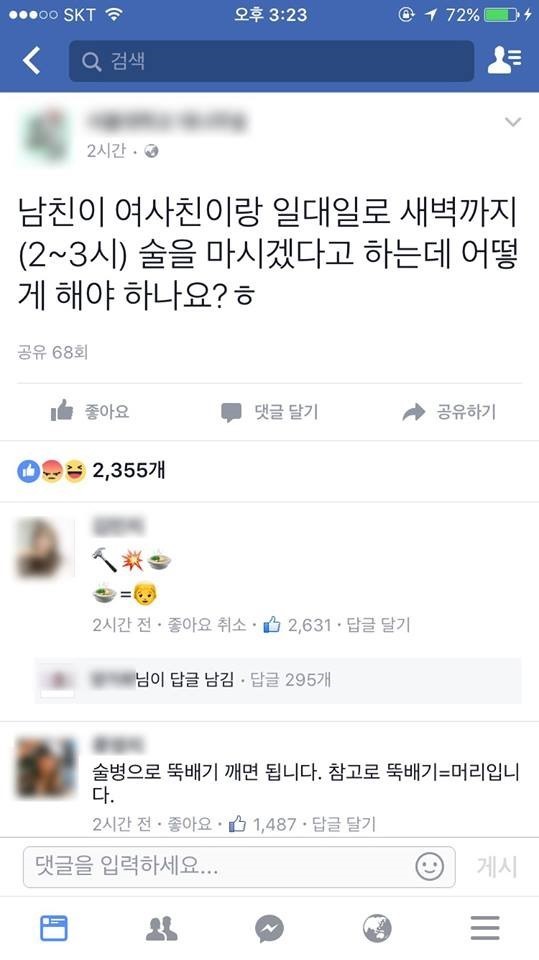Tap the thumbs-up count 2,631 on the first comment
The height and width of the screenshot is (960, 539).
tap(297, 625)
